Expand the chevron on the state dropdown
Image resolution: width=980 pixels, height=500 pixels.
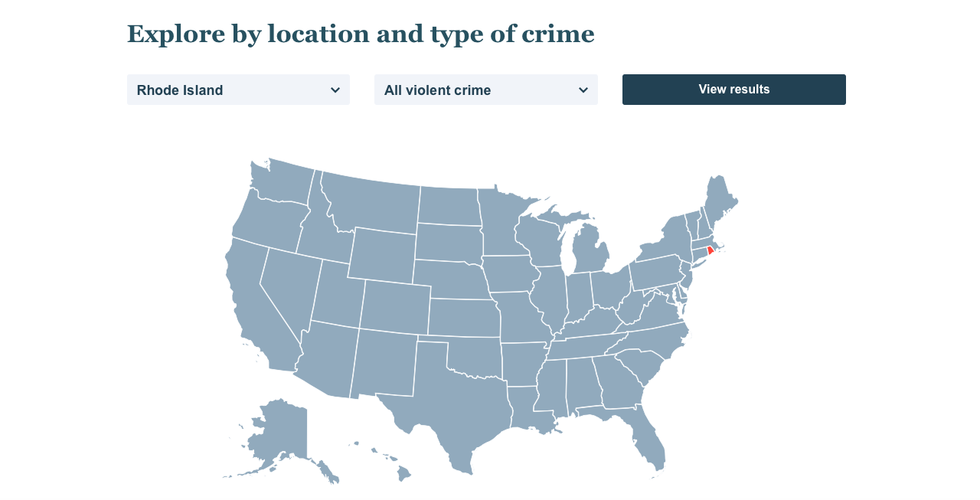[336, 90]
